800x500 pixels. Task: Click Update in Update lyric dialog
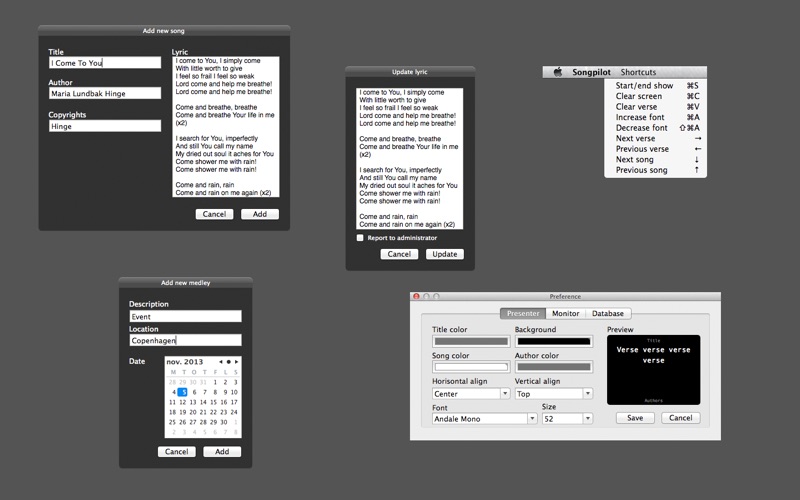[445, 254]
